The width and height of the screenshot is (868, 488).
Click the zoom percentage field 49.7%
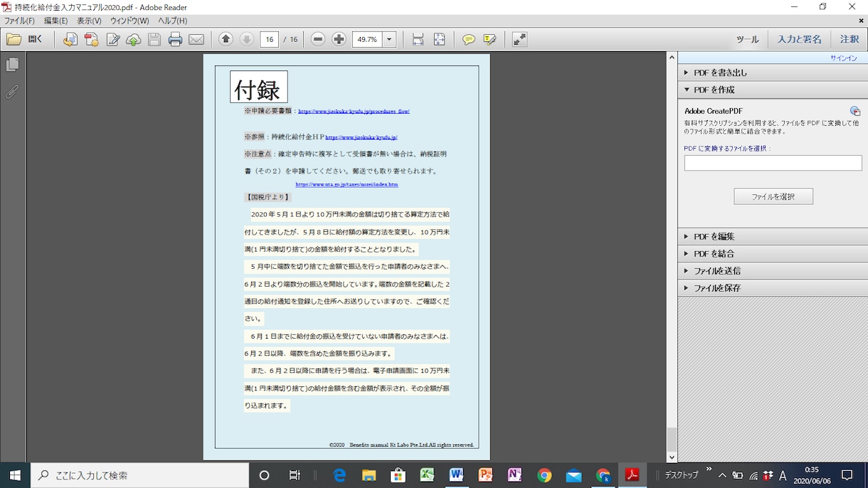point(367,40)
